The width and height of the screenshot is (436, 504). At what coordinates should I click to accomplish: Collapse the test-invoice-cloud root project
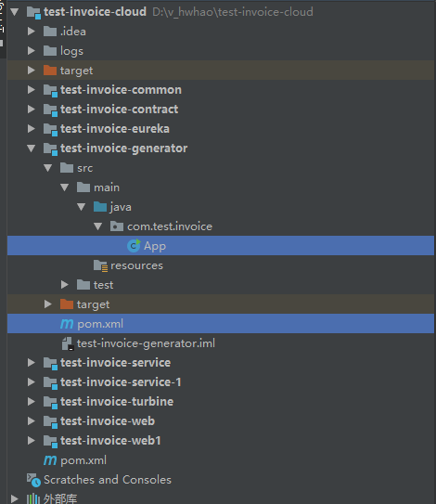(x=15, y=12)
